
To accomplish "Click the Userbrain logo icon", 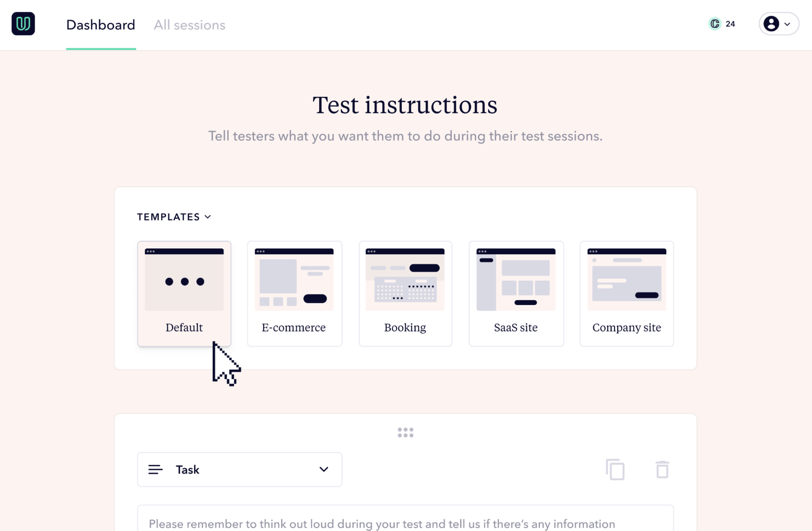I will (23, 24).
